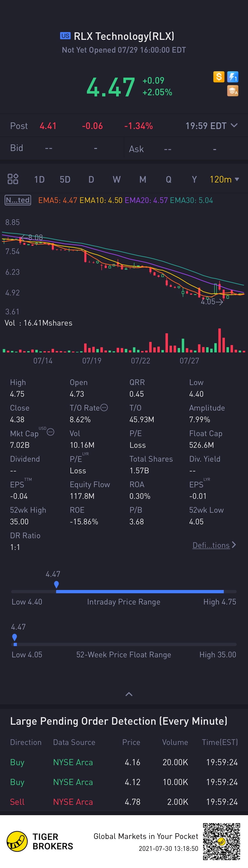Viewport: 248px width, 868px height.
Task: Tap the info circle next to Mkt Cap
Action: (51, 432)
